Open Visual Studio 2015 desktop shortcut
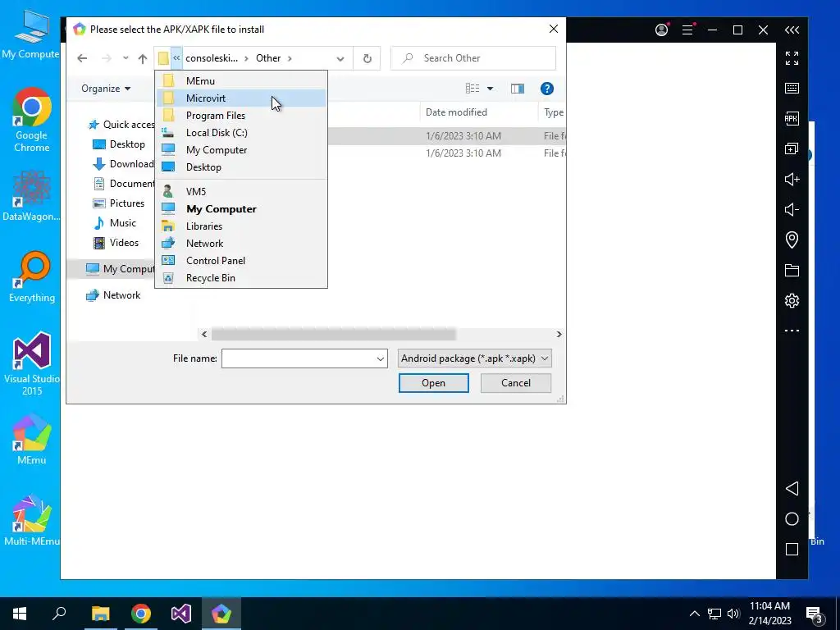The width and height of the screenshot is (840, 630). pyautogui.click(x=32, y=364)
